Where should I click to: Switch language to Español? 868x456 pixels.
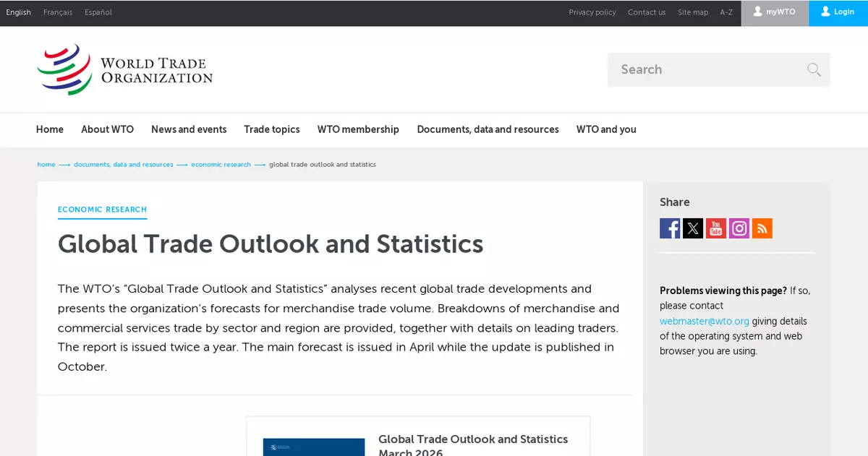coord(98,12)
